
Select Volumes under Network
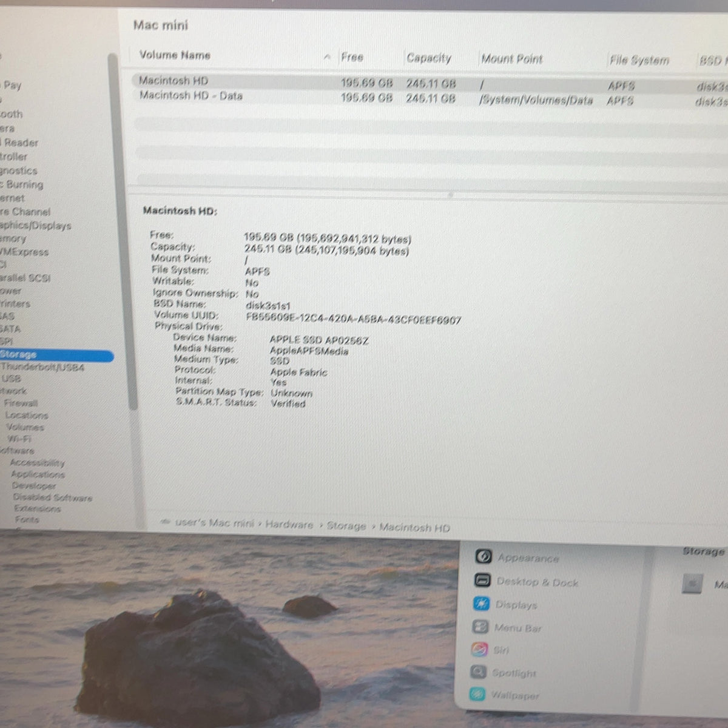pos(25,427)
